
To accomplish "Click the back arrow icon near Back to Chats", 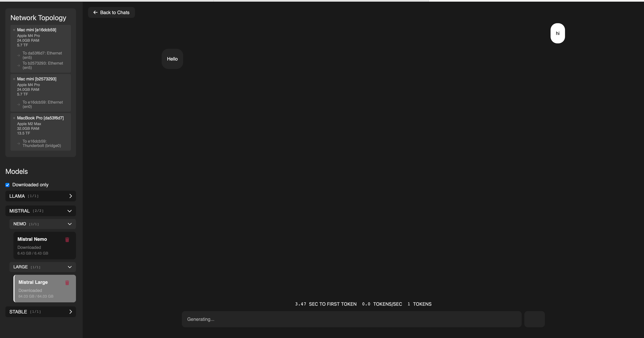I will [x=95, y=12].
